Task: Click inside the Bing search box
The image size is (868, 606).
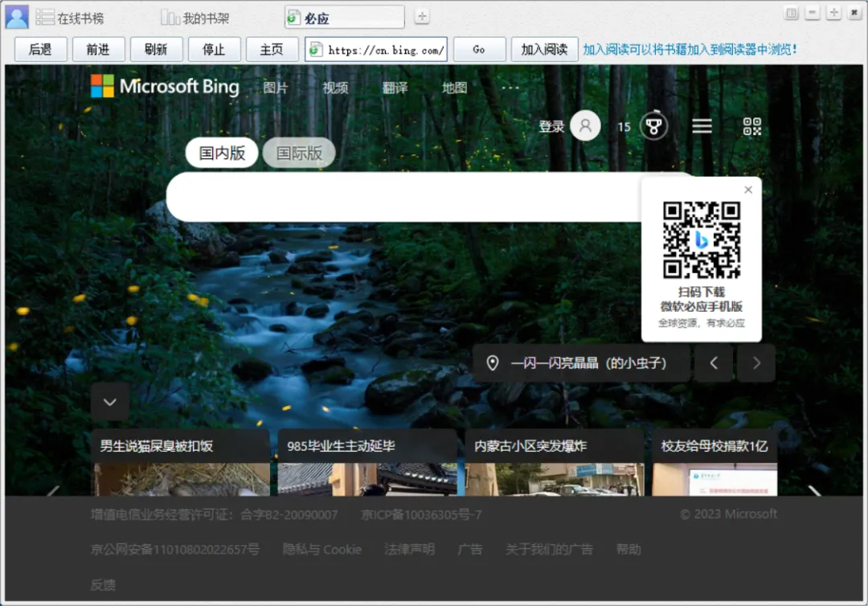Action: click(x=404, y=197)
